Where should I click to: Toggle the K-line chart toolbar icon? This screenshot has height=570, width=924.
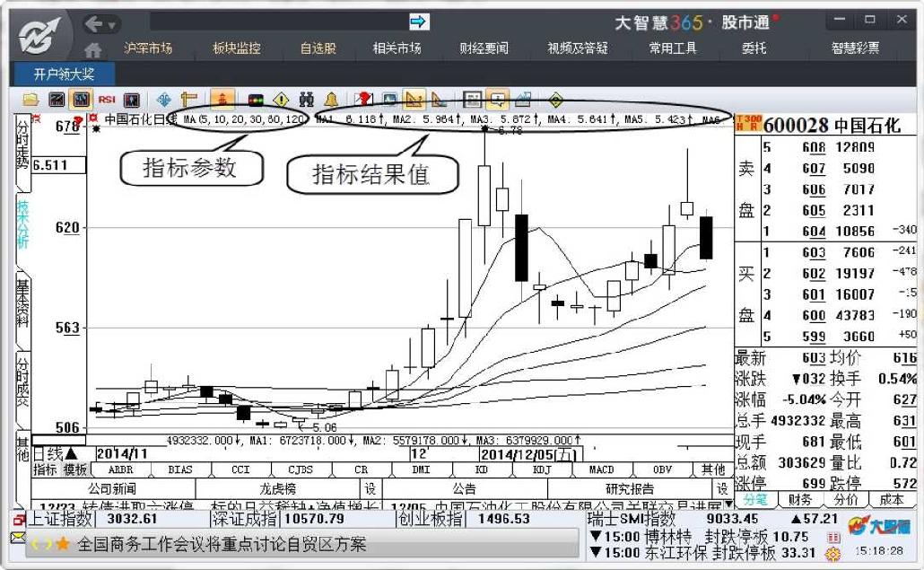(81, 100)
